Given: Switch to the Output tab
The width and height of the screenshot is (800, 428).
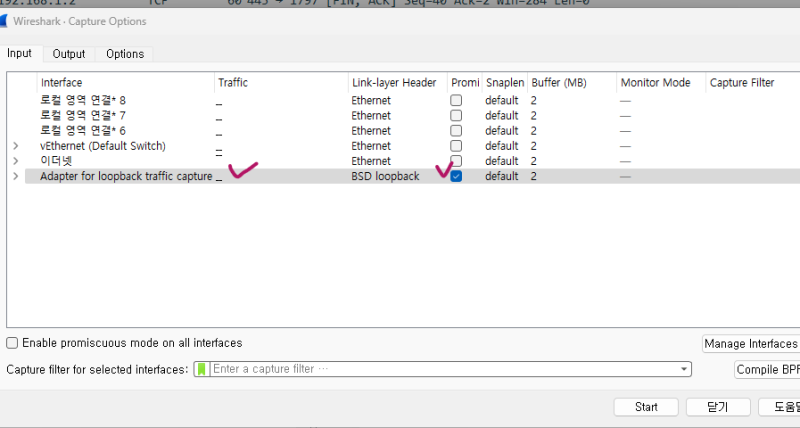Looking at the screenshot, I should pos(69,54).
